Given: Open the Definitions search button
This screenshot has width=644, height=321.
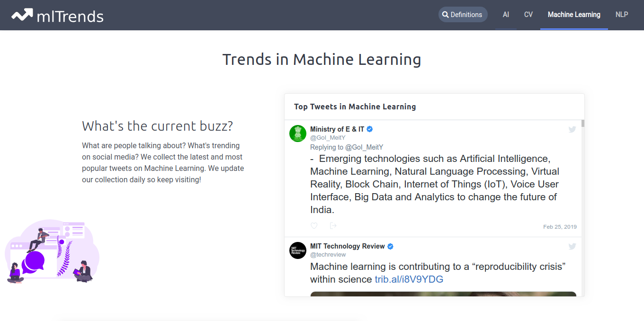Looking at the screenshot, I should pyautogui.click(x=463, y=15).
